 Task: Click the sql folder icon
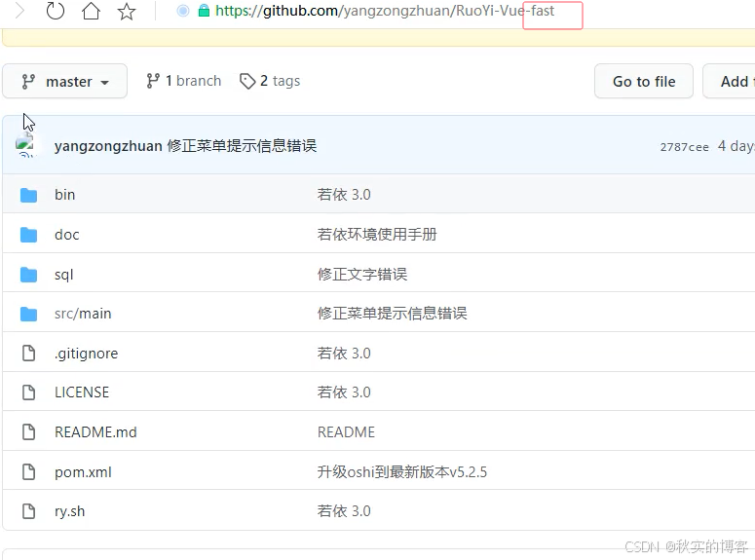pos(29,275)
